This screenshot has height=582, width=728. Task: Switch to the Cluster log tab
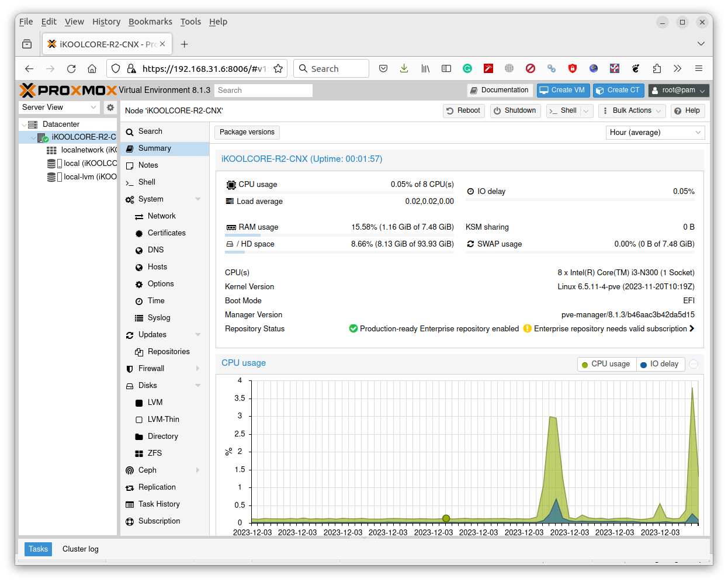[81, 549]
